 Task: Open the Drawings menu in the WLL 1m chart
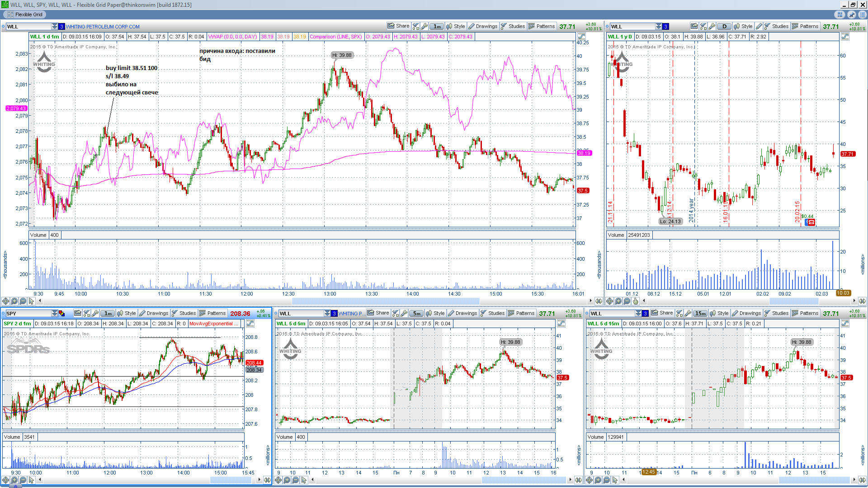(x=483, y=26)
